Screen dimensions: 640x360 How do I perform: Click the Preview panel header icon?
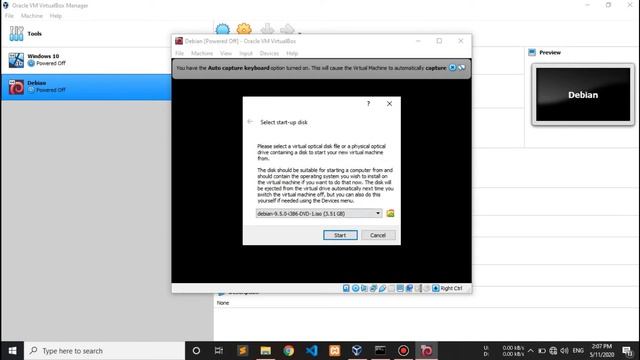[x=532, y=52]
